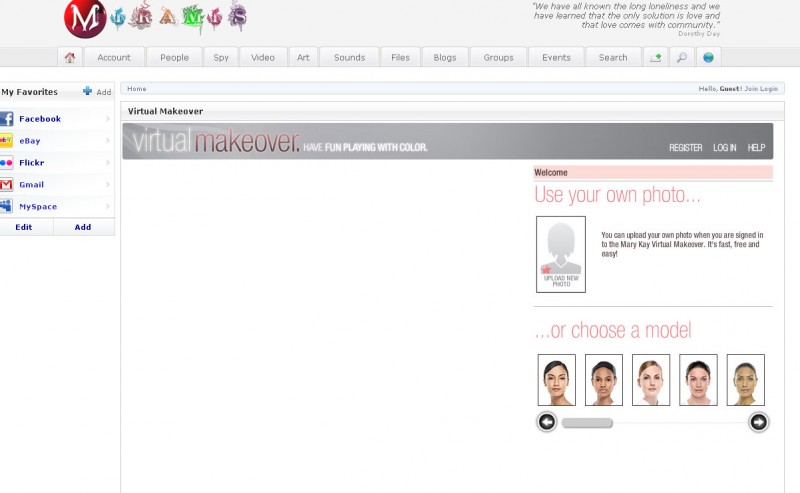800x493 pixels.
Task: Open the eBay icon in favorites
Action: [6, 140]
